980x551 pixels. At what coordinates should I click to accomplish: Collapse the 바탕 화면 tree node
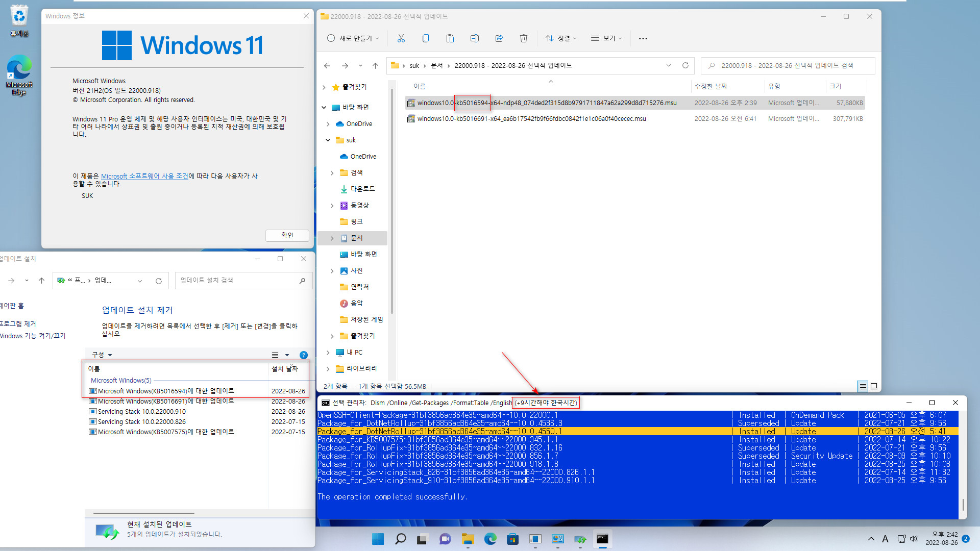(x=324, y=108)
